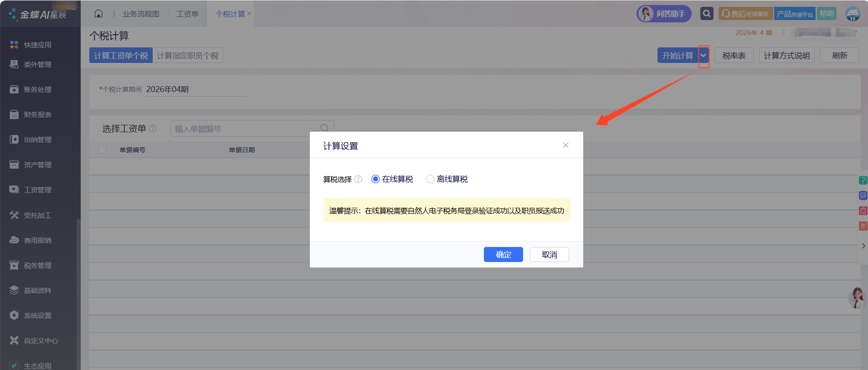This screenshot has width=868, height=370.
Task: Click the green question mark floating icon
Action: click(x=863, y=180)
